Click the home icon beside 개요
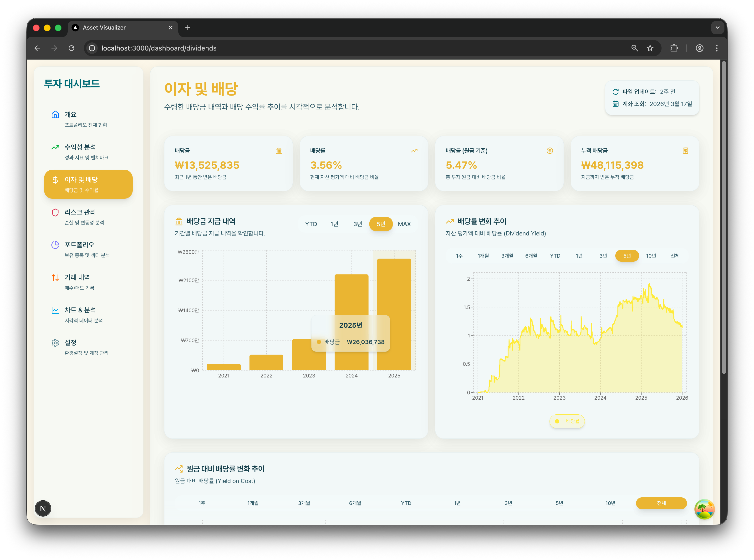The image size is (754, 560). [x=55, y=115]
